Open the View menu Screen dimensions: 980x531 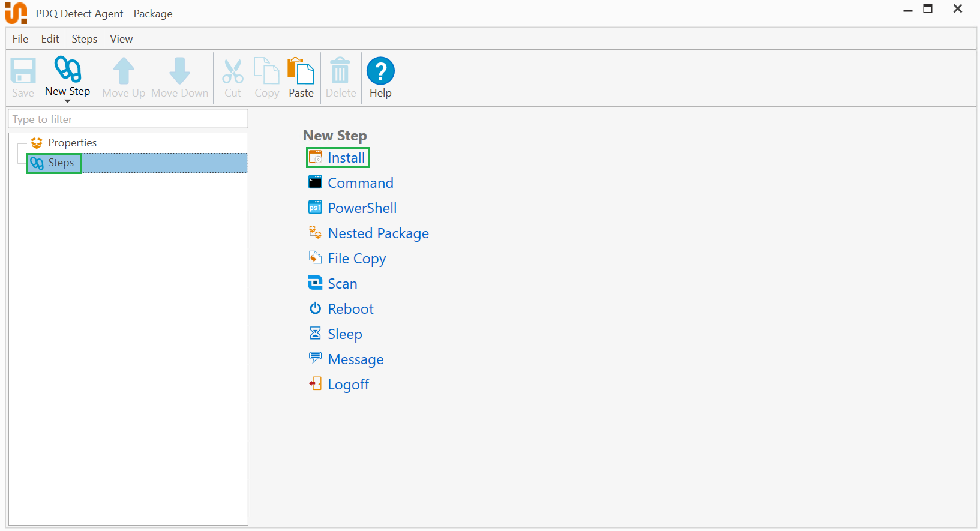pyautogui.click(x=121, y=39)
